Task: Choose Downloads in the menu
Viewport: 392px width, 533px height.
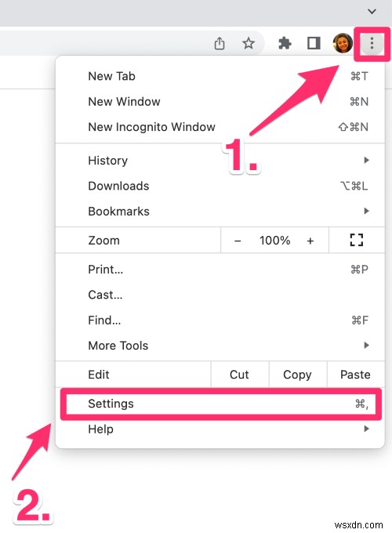Action: (x=220, y=186)
